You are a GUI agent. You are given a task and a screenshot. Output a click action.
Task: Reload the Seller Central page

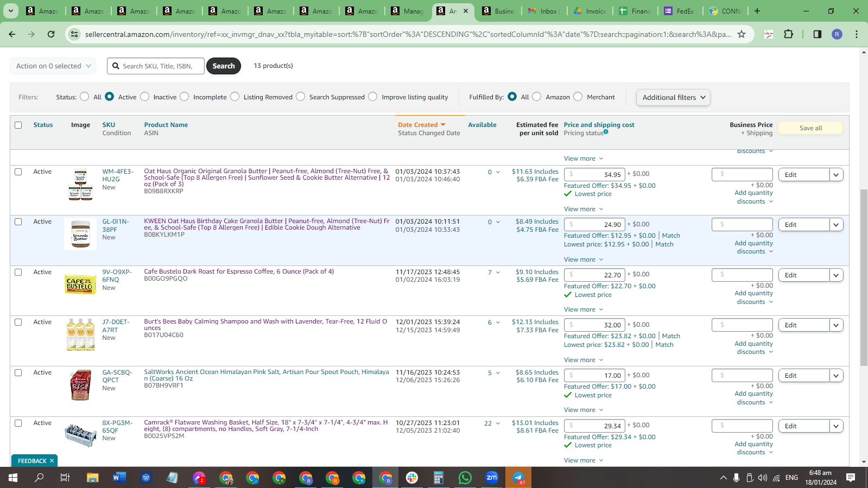tap(51, 34)
